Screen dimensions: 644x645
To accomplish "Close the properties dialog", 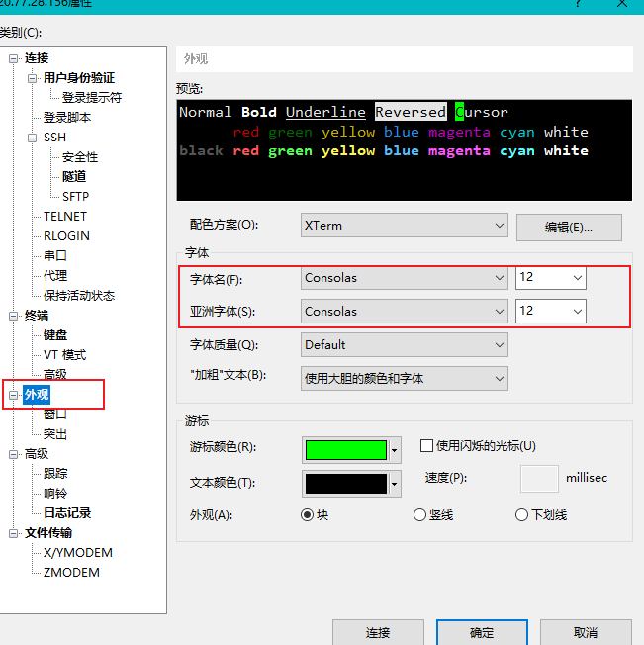I will (622, 4).
